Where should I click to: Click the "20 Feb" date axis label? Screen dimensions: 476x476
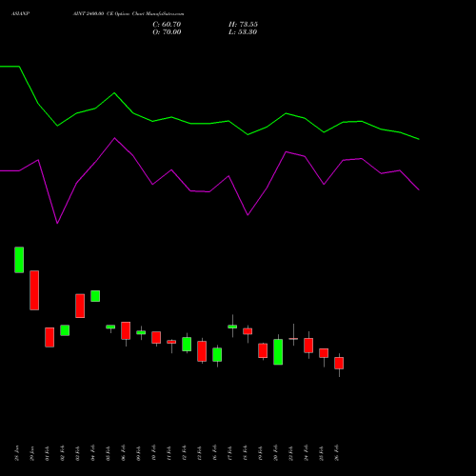[276, 453]
